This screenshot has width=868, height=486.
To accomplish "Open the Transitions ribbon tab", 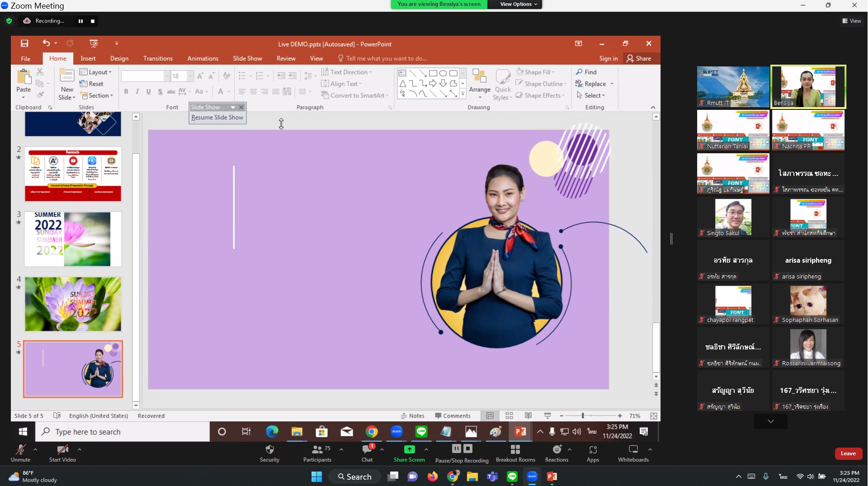I will coord(158,58).
